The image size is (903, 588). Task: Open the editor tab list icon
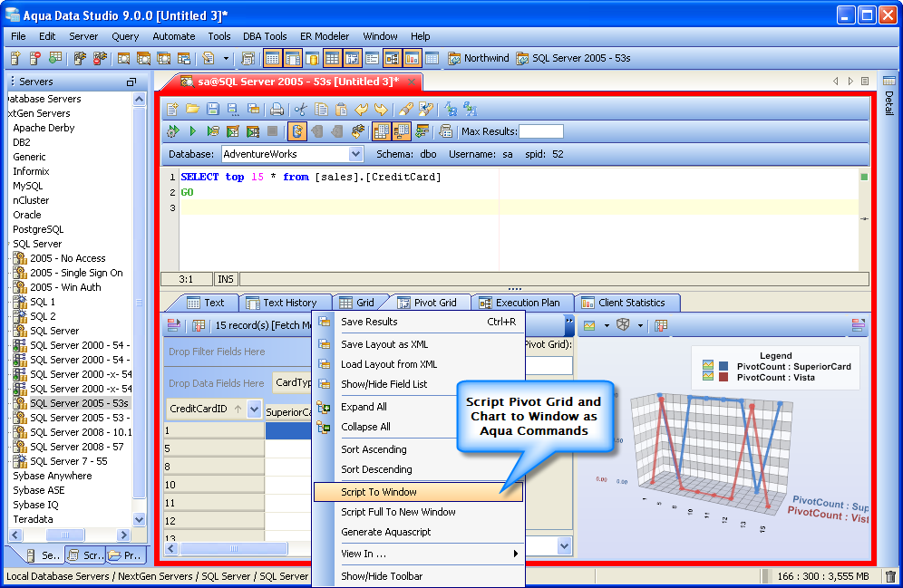coord(865,82)
